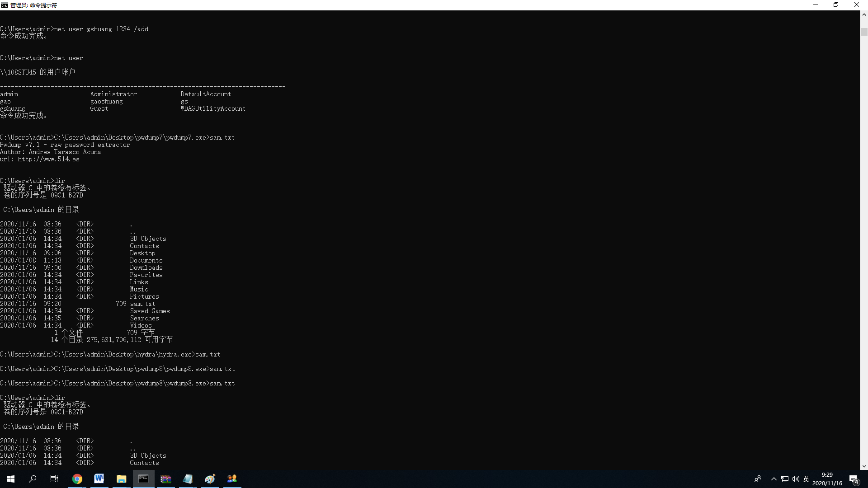Open the Action Center notifications icon
Viewport: 868px width, 488px height.
854,479
